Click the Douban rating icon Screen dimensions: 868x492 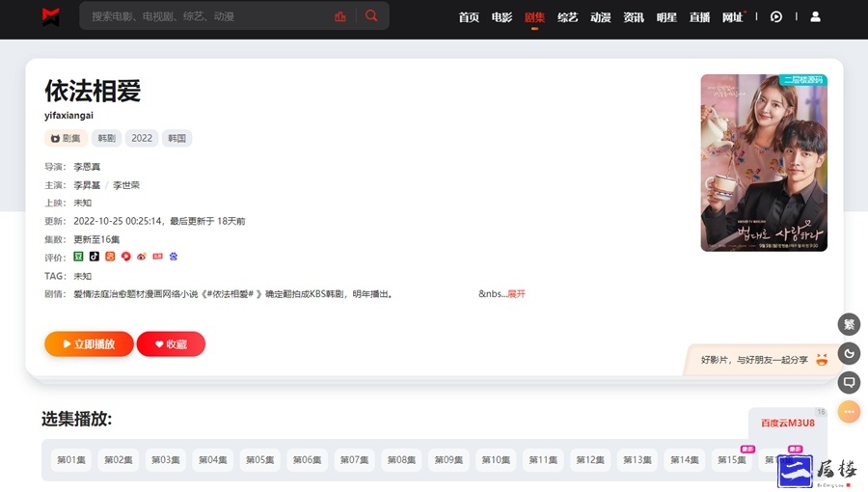[79, 257]
